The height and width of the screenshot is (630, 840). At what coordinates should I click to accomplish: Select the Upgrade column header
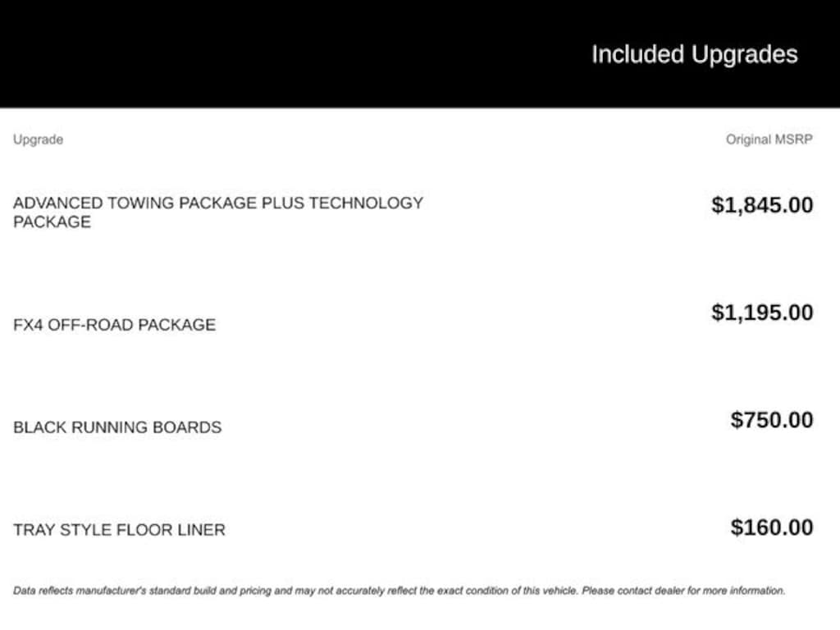click(38, 139)
